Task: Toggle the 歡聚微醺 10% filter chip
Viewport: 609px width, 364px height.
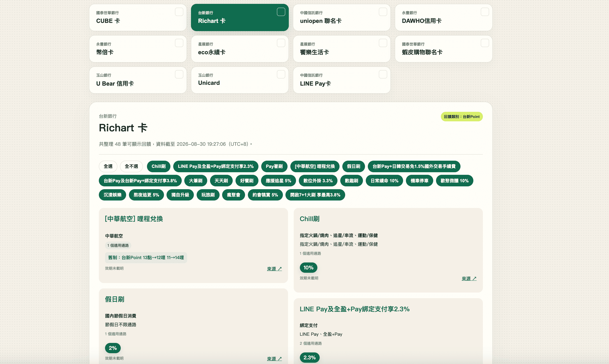Action: [455, 181]
